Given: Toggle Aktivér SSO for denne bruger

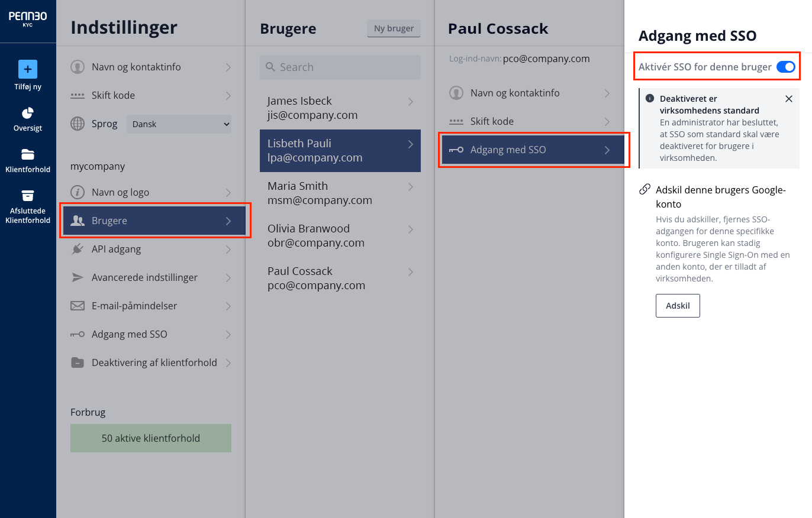Looking at the screenshot, I should [x=785, y=67].
